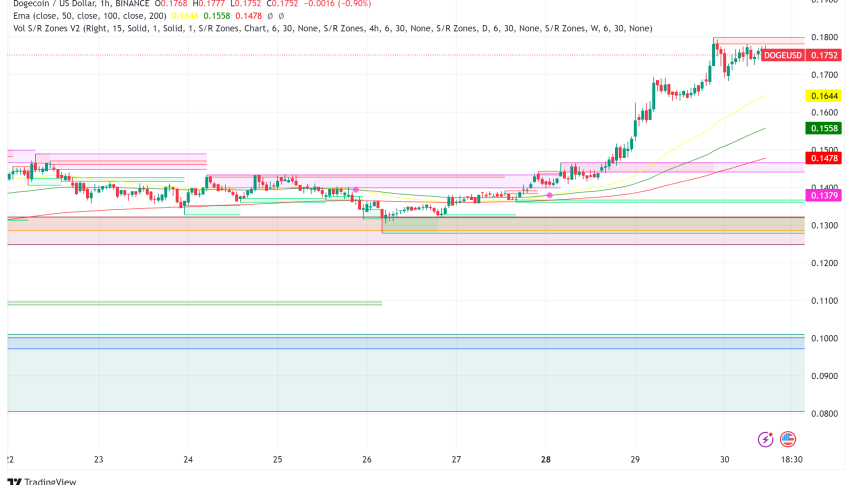The image size is (852, 485).
Task: Select the DOGEUSD price label
Action: (x=782, y=55)
